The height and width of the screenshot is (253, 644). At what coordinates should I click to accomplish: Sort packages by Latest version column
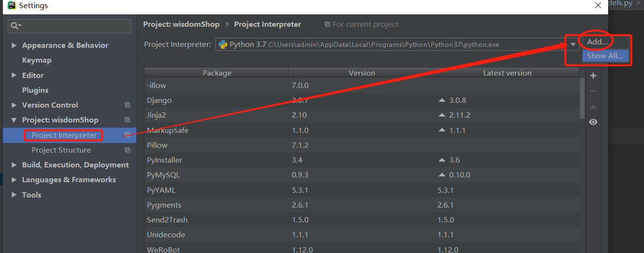[507, 73]
